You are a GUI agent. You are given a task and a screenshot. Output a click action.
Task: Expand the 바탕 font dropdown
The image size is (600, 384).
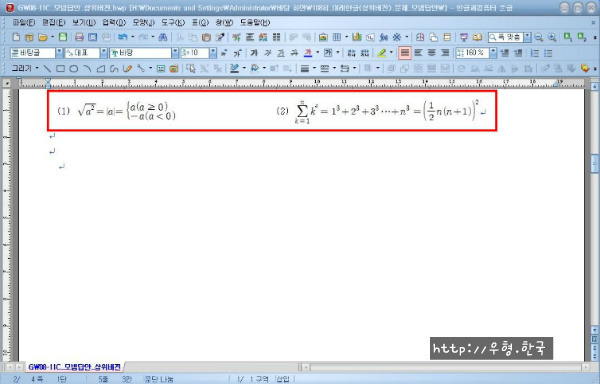tap(175, 53)
